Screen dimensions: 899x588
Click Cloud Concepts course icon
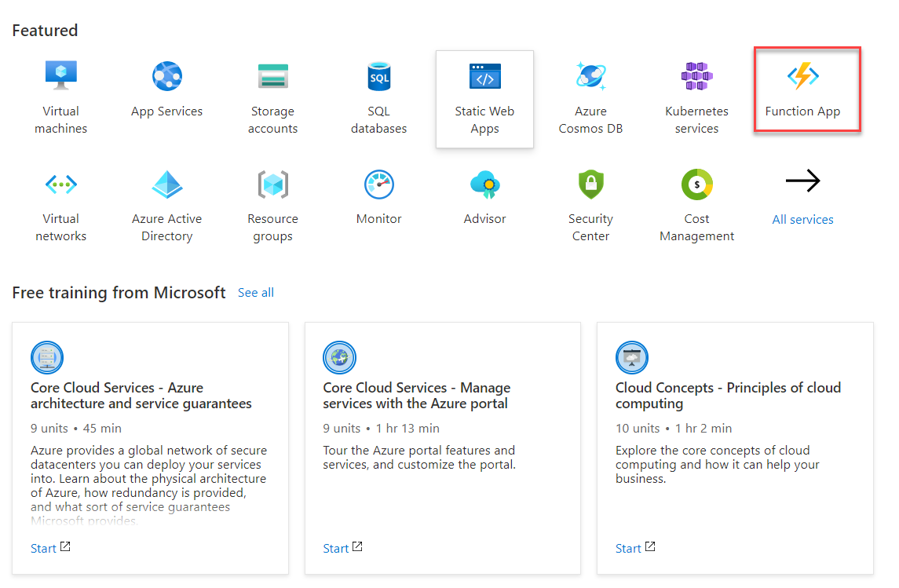coord(632,357)
